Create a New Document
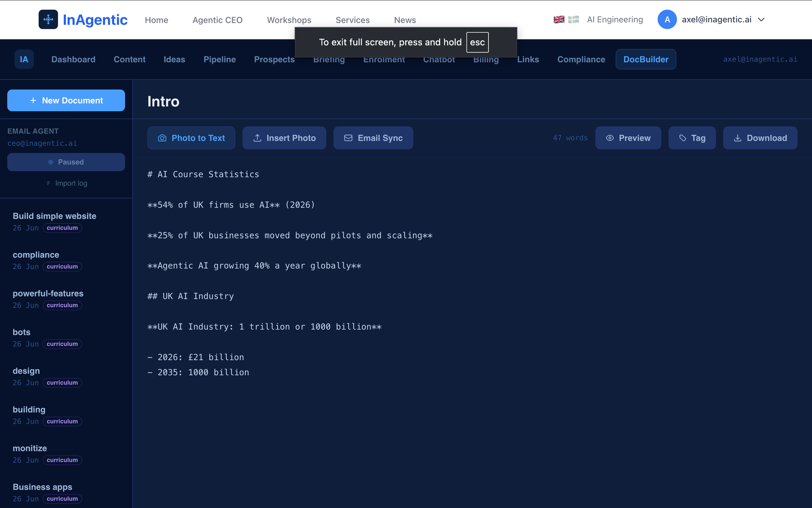 66,100
